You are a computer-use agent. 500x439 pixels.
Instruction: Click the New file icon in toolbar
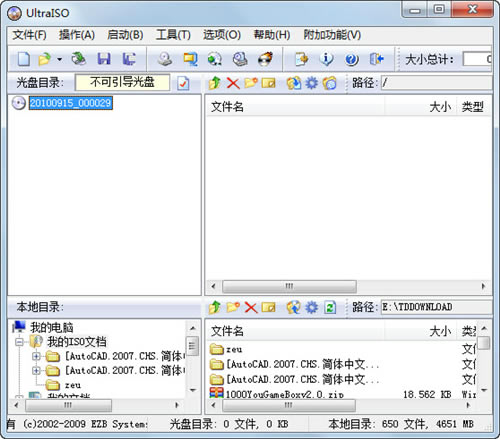[24, 59]
